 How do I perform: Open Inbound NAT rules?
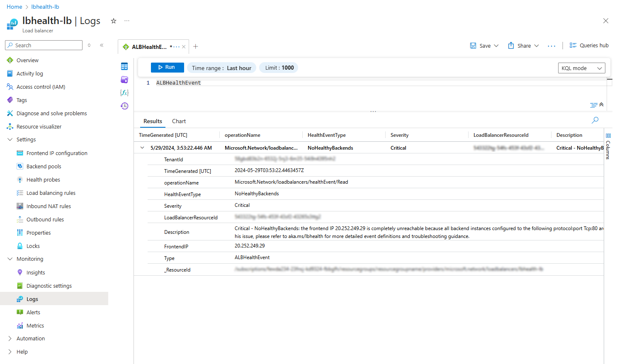49,206
